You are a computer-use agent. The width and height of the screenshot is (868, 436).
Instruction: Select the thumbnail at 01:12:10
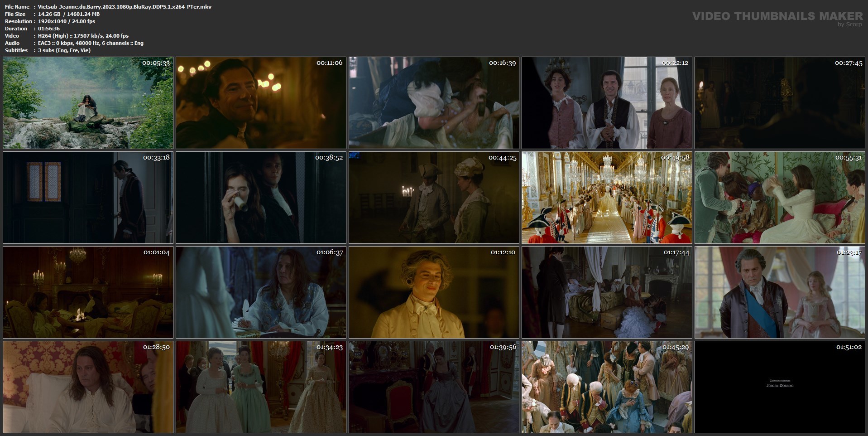[x=434, y=292]
